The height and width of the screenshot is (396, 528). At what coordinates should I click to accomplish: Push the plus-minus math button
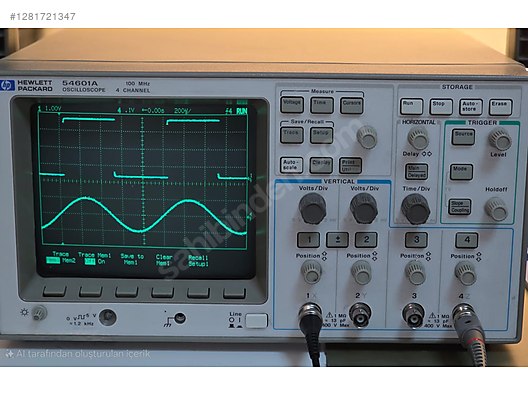(337, 240)
